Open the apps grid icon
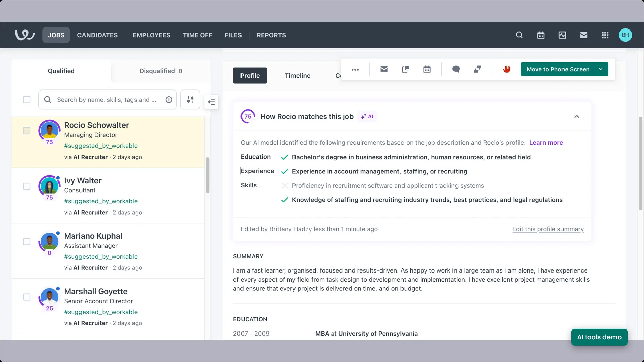Image resolution: width=644 pixels, height=362 pixels. tap(605, 35)
